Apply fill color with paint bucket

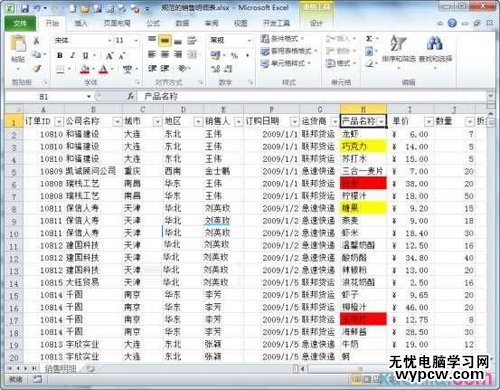pyautogui.click(x=85, y=69)
